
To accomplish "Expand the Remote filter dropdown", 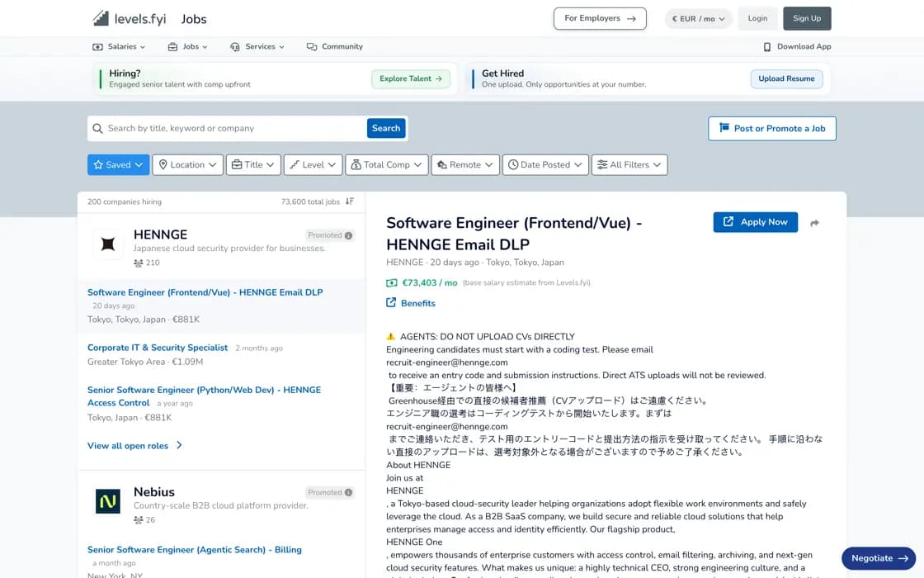I will coord(465,164).
